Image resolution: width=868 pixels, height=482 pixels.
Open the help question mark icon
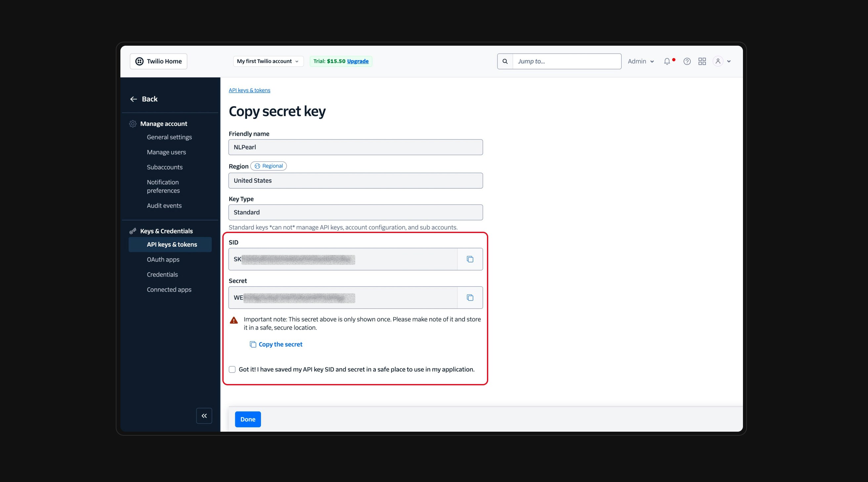[x=687, y=61]
